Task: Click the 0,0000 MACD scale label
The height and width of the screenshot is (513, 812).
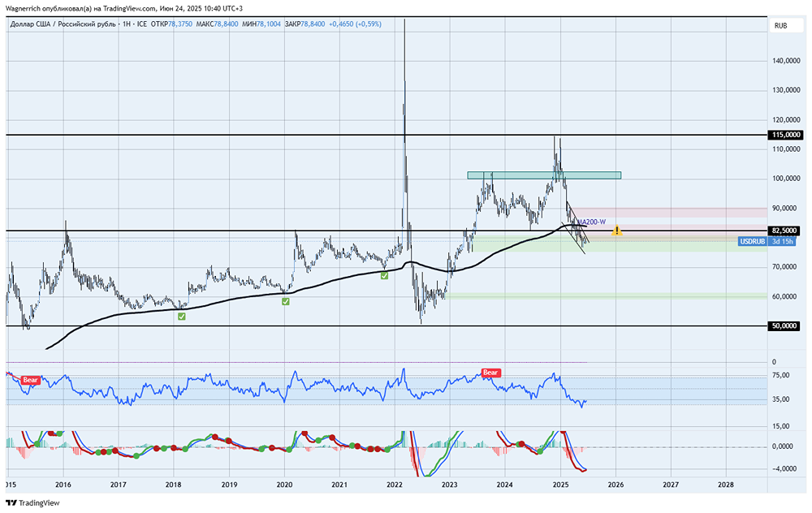Action: (x=783, y=446)
